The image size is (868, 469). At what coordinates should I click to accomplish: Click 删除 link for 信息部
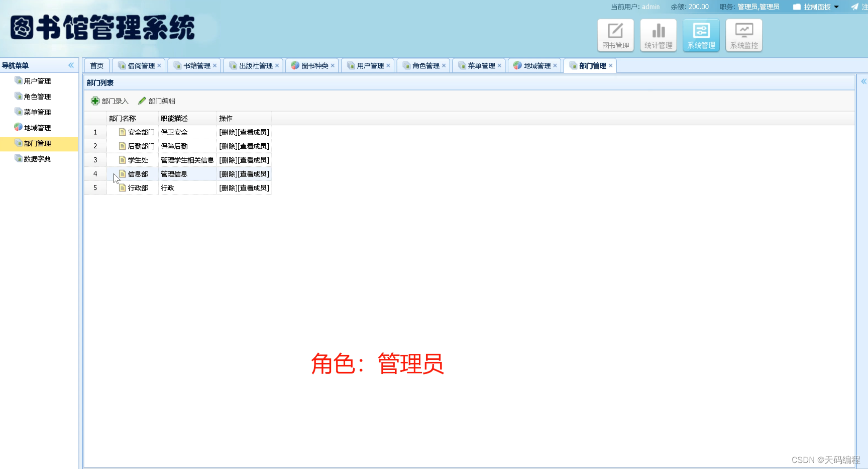(228, 174)
